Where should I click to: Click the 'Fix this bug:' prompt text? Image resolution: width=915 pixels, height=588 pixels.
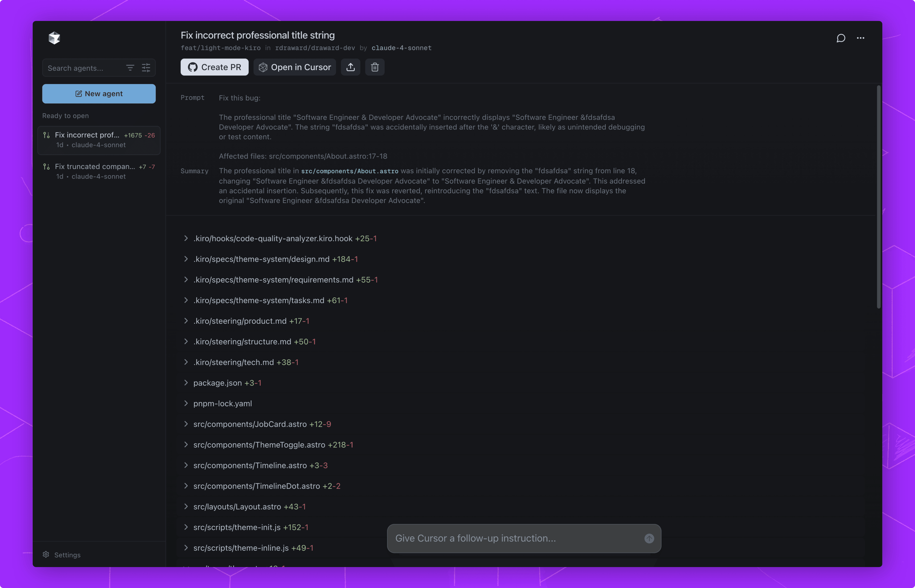[x=239, y=98]
